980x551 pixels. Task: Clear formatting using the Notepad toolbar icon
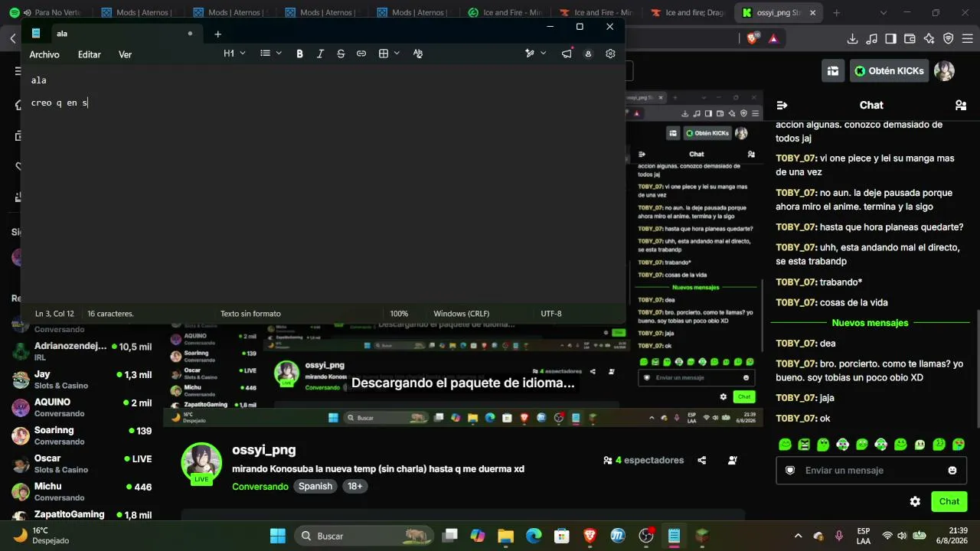pos(418,54)
